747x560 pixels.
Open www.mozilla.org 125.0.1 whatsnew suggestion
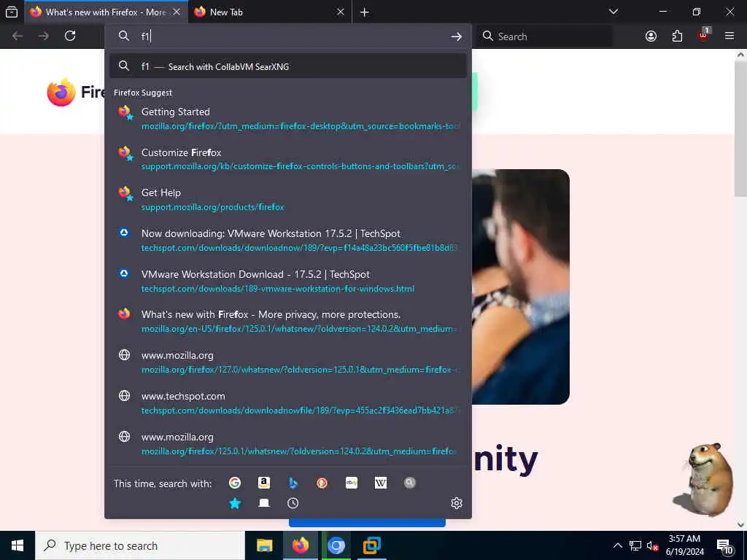coord(287,444)
